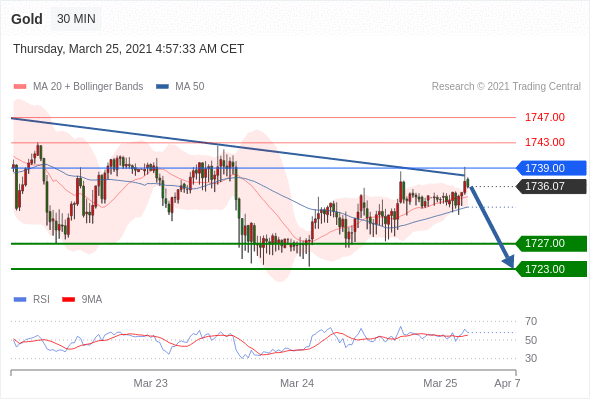Toggle the MA 50 legend label
The image size is (590, 400).
click(x=190, y=87)
